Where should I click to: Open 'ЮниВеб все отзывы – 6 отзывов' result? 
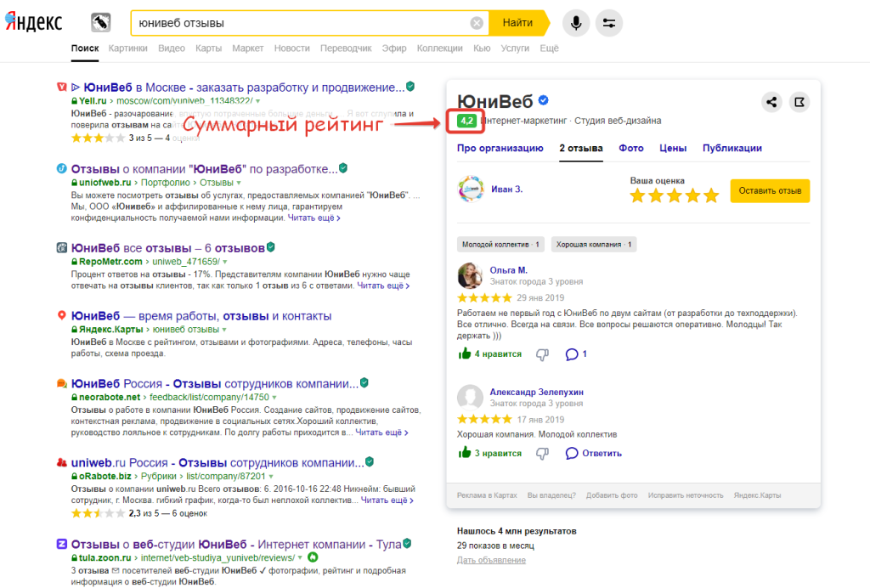click(x=167, y=248)
